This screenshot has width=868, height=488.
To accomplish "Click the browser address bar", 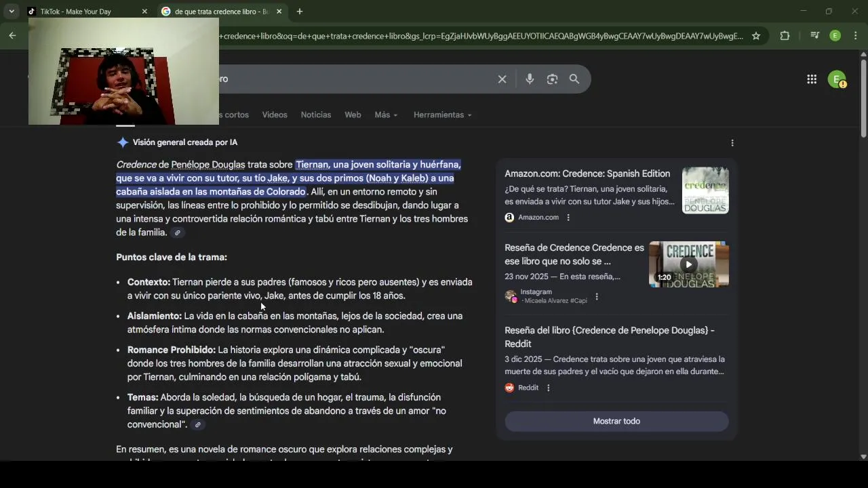I will coord(481,36).
